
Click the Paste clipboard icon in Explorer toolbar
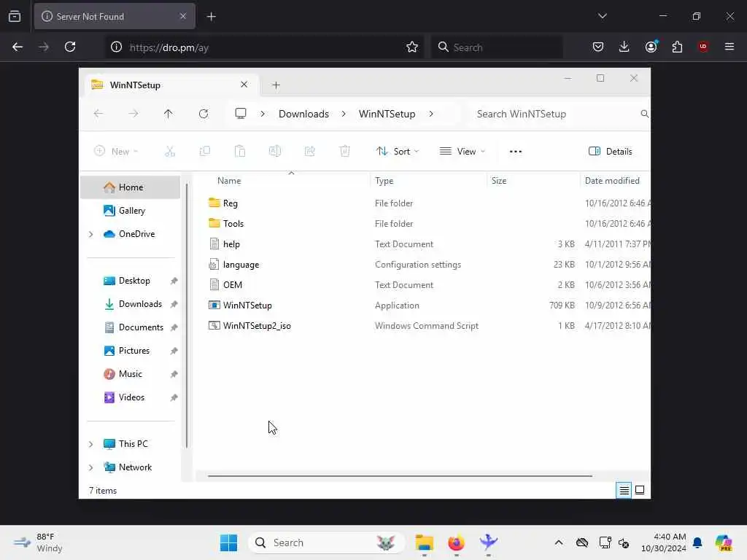(239, 152)
